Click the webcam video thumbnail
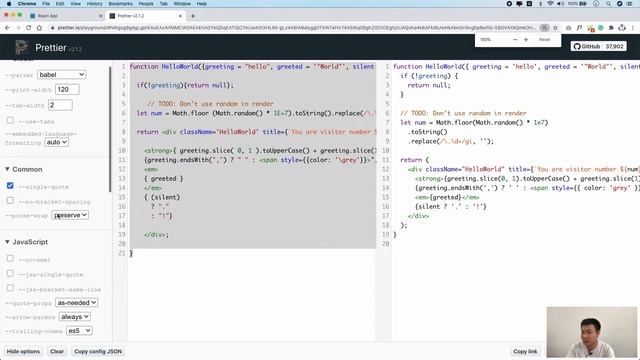Image resolution: width=640 pixels, height=360 pixels. (x=592, y=332)
